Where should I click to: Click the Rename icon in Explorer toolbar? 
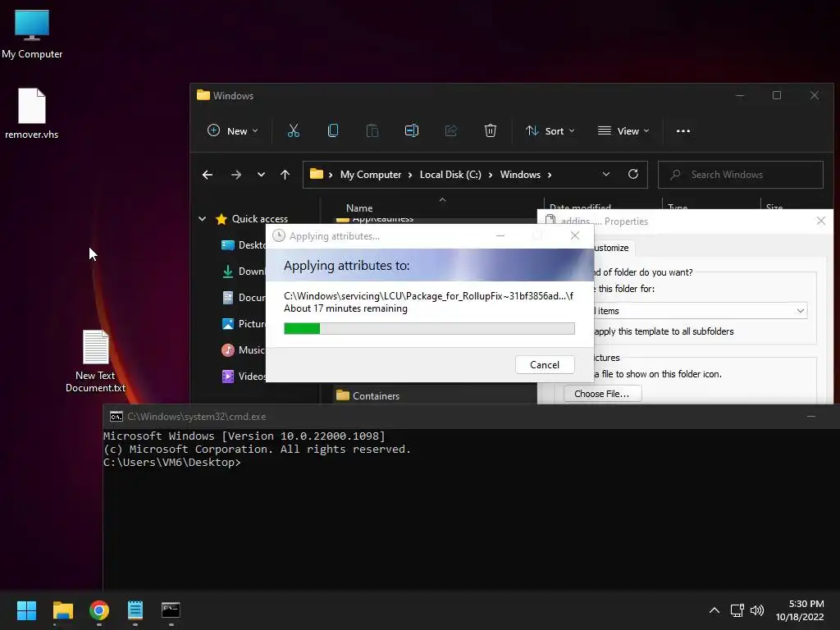click(x=412, y=130)
